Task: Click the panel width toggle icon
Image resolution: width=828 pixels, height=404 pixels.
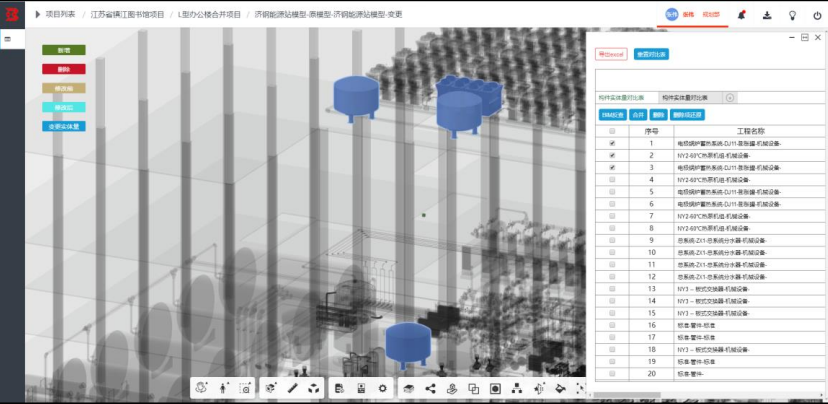Action: coord(805,37)
